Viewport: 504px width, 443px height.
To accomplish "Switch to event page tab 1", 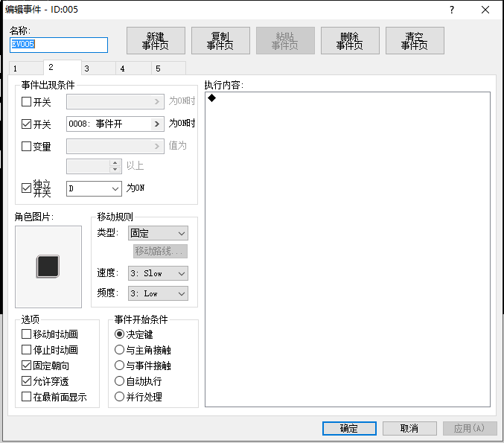I will click(x=26, y=68).
